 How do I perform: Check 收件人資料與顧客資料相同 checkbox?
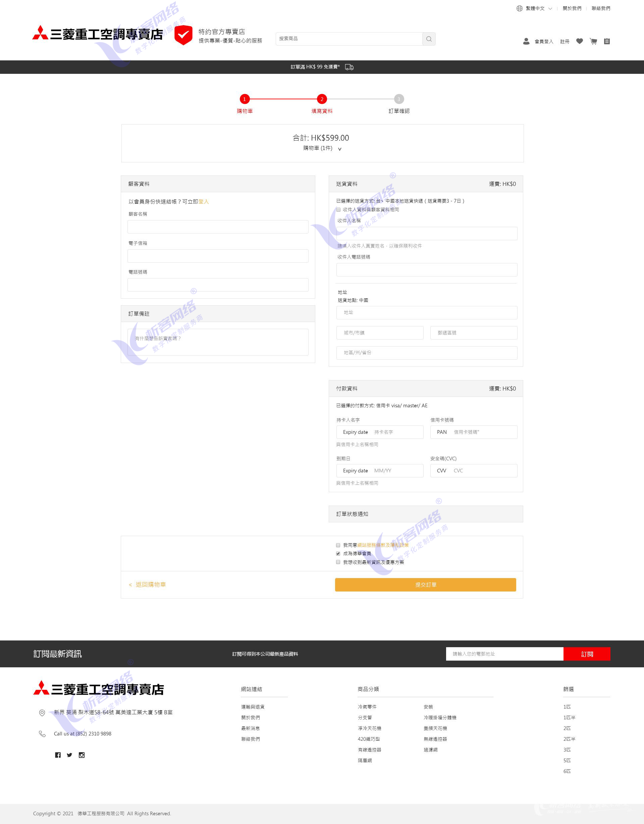[338, 210]
